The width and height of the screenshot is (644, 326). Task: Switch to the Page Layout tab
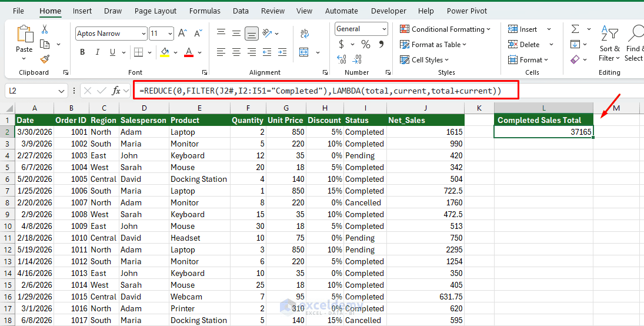(155, 11)
